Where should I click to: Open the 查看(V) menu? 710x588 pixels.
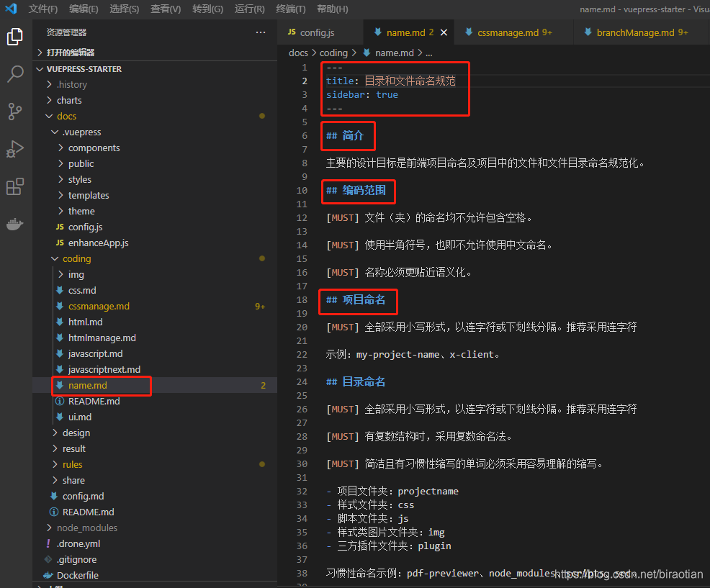coord(166,9)
